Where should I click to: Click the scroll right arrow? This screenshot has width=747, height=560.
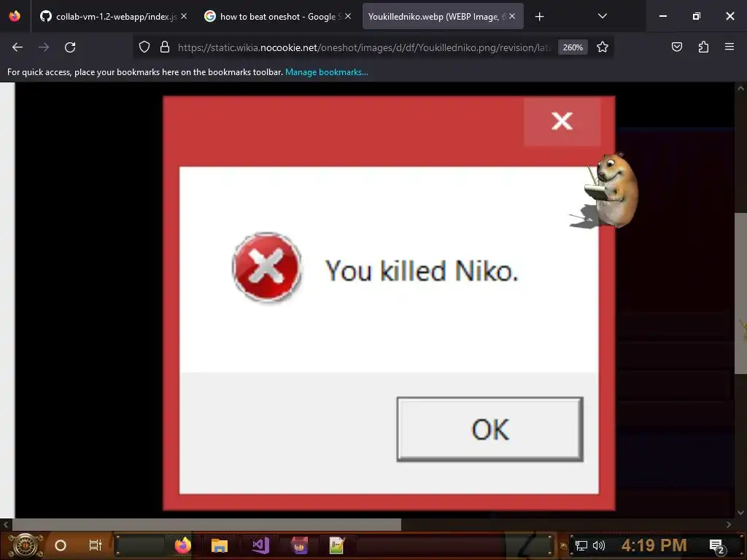pyautogui.click(x=729, y=524)
